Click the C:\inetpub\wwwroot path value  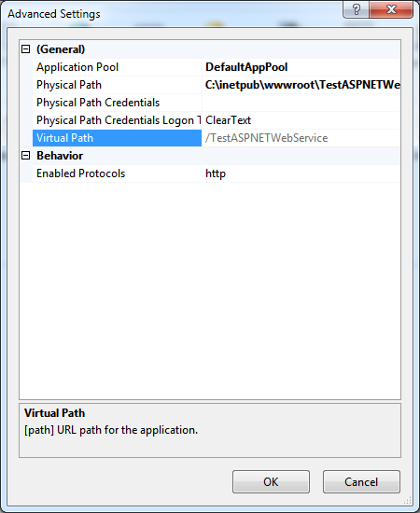(x=301, y=85)
